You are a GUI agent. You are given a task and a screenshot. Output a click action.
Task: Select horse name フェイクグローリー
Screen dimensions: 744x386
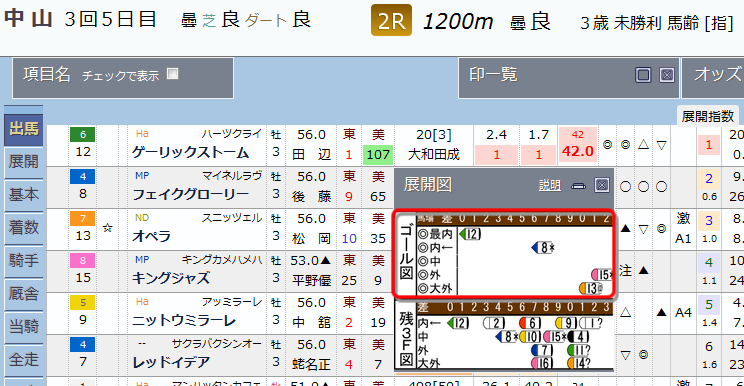pos(191,194)
